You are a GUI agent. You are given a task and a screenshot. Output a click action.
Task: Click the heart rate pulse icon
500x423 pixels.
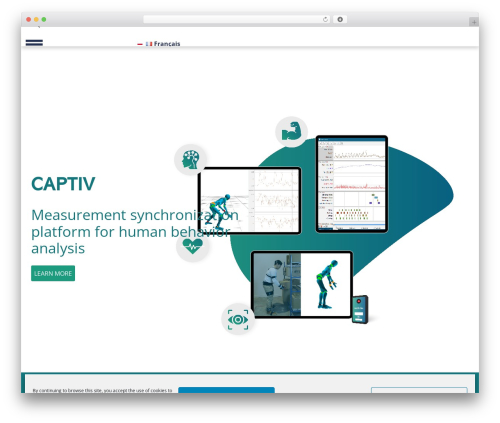coord(192,247)
